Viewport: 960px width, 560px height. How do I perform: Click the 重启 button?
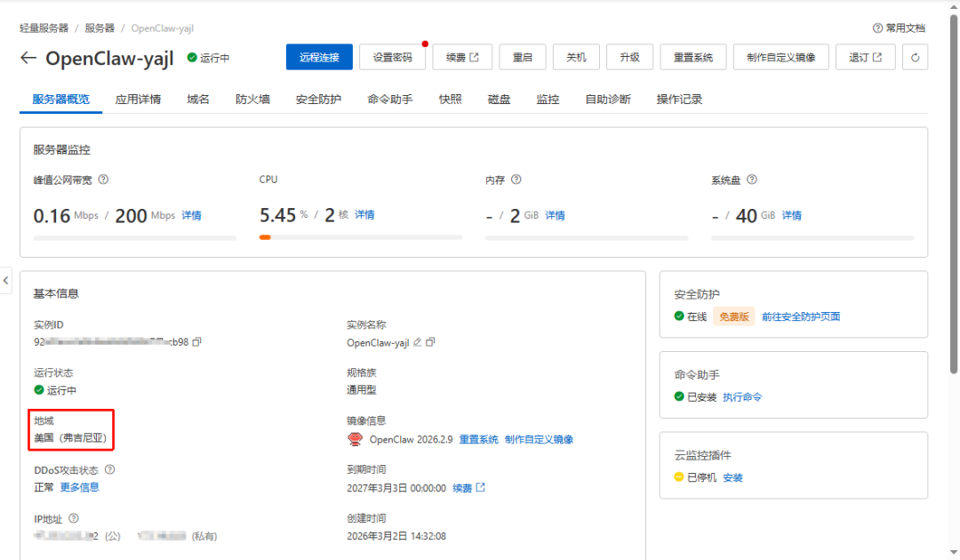tap(523, 58)
